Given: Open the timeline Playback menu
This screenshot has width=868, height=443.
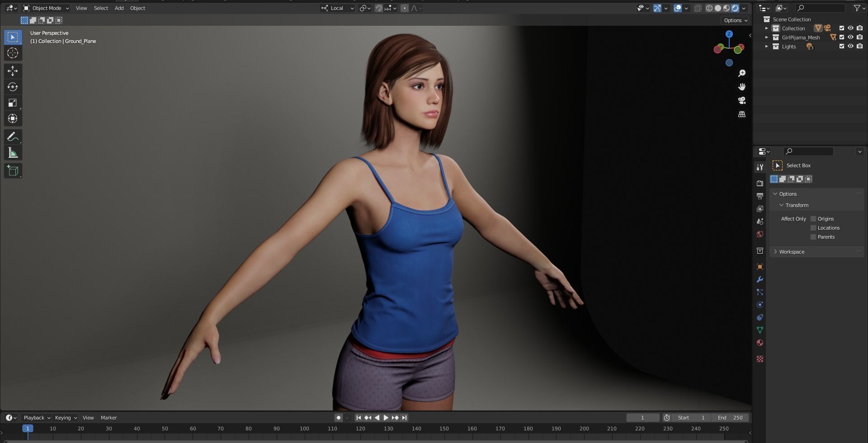Looking at the screenshot, I should coord(37,418).
